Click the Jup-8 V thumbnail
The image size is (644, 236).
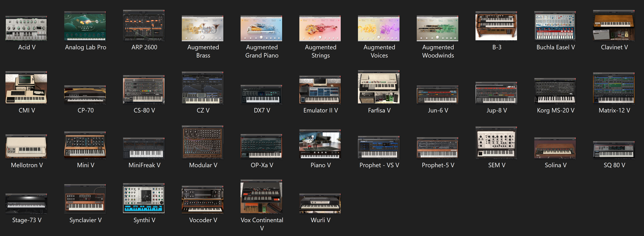pyautogui.click(x=496, y=93)
